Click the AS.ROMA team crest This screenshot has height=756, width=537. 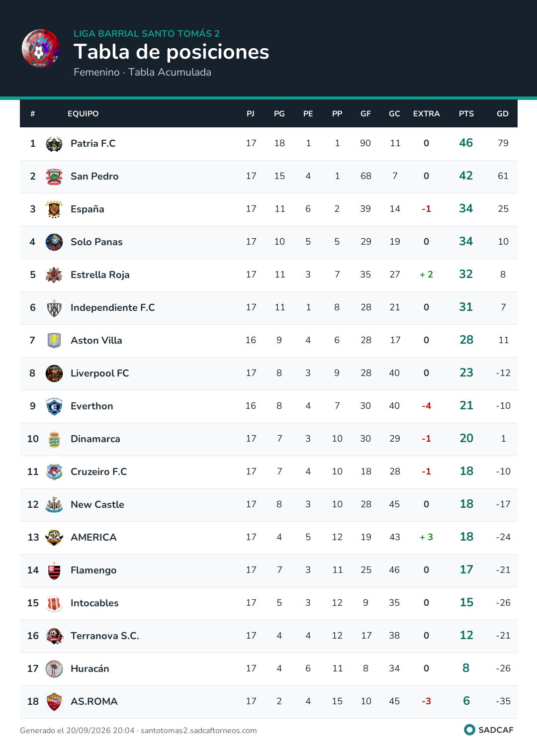tap(54, 702)
